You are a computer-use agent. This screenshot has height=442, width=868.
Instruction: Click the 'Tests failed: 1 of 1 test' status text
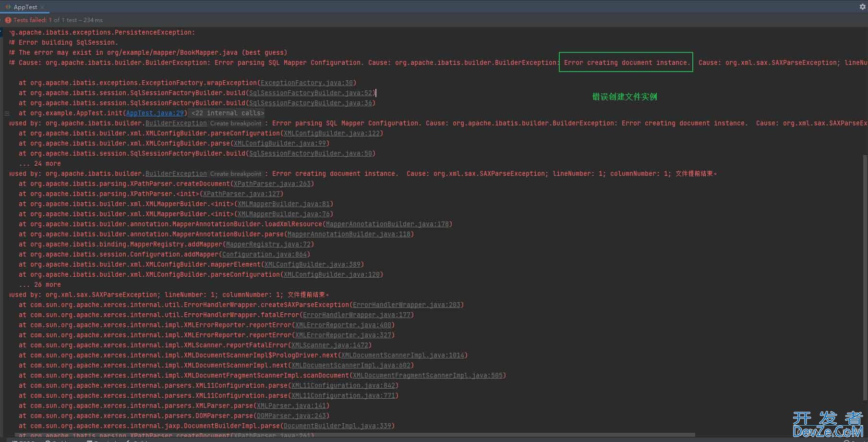click(x=58, y=20)
